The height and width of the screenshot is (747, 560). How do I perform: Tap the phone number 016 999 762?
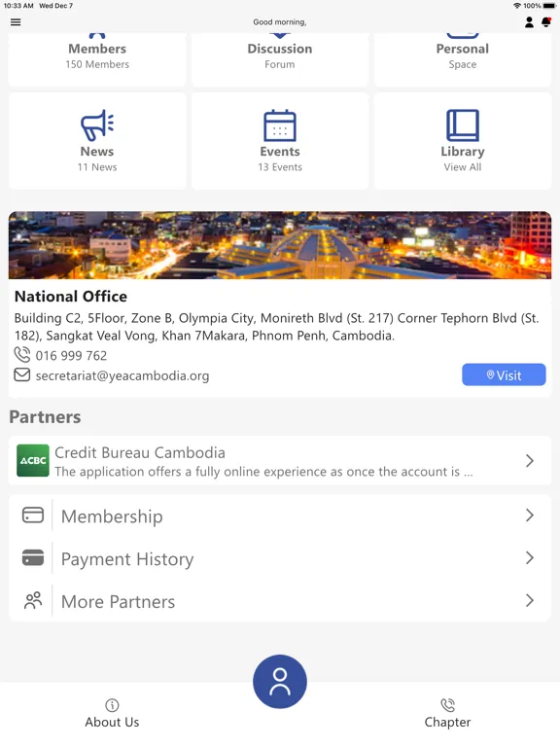(71, 356)
